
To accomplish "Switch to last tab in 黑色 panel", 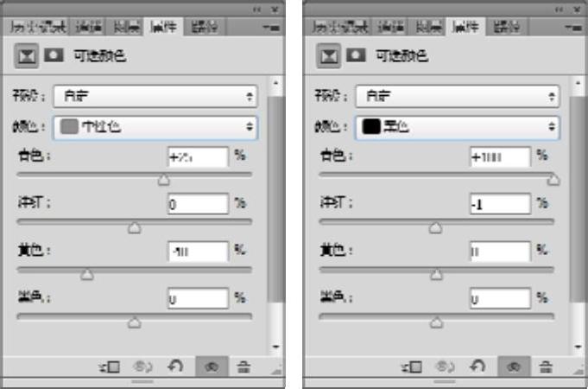I will click(x=507, y=27).
